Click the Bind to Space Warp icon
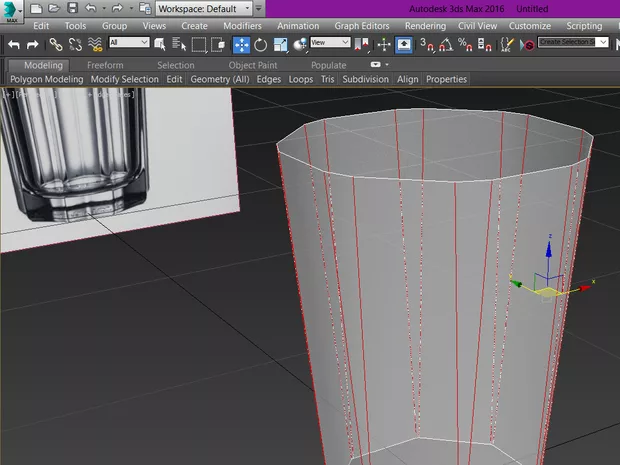Screen dimensions: 620x465 (95, 43)
